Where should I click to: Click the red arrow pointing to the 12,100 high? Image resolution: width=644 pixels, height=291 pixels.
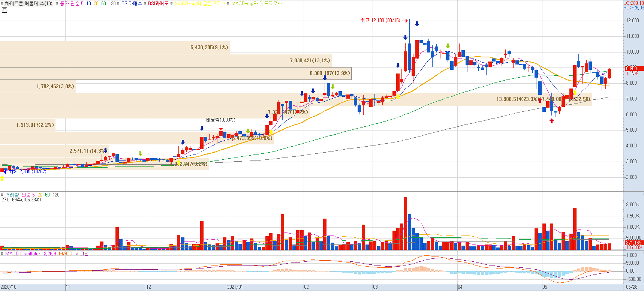coord(405,21)
